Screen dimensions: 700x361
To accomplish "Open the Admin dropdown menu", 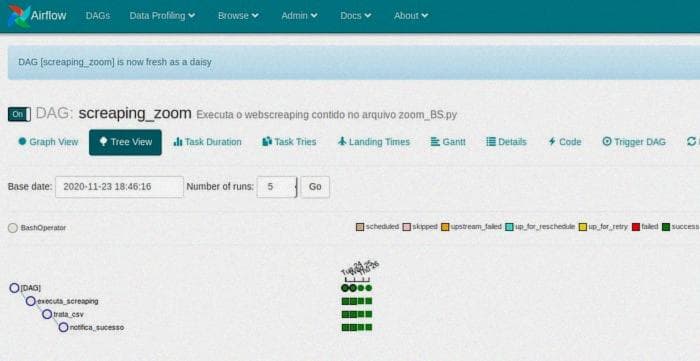I will tap(300, 16).
